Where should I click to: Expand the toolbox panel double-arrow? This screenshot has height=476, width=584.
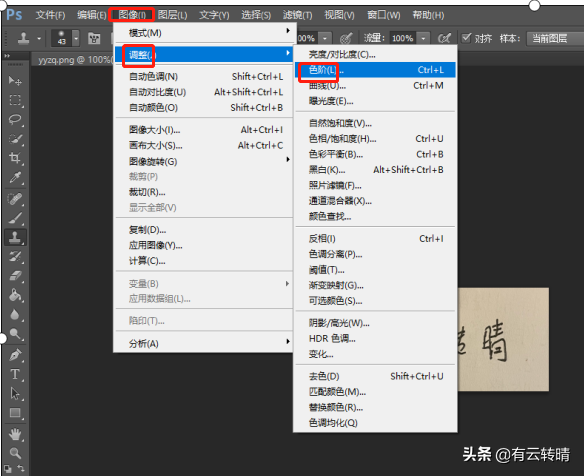[x=7, y=56]
